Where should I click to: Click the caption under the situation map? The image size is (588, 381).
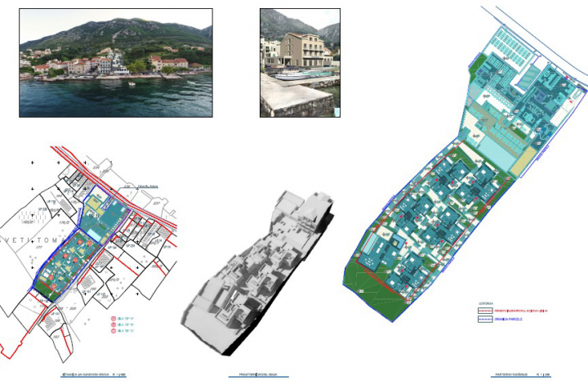pyautogui.click(x=93, y=374)
